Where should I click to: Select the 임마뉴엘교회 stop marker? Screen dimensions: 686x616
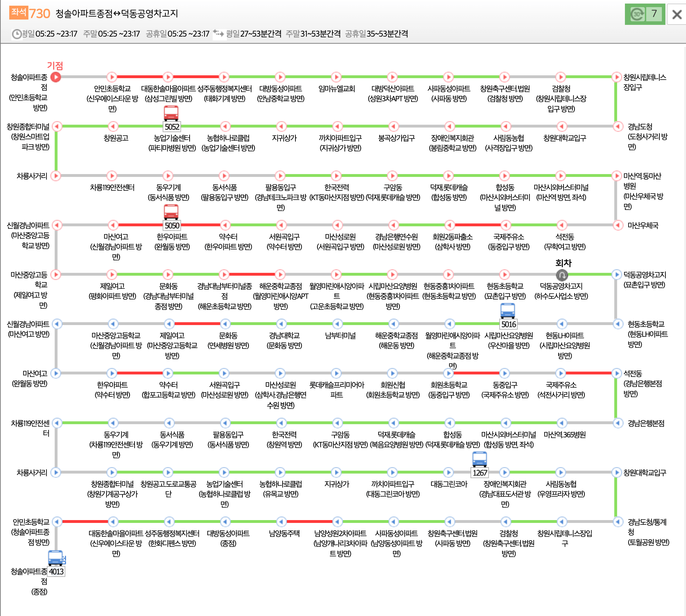pos(336,77)
